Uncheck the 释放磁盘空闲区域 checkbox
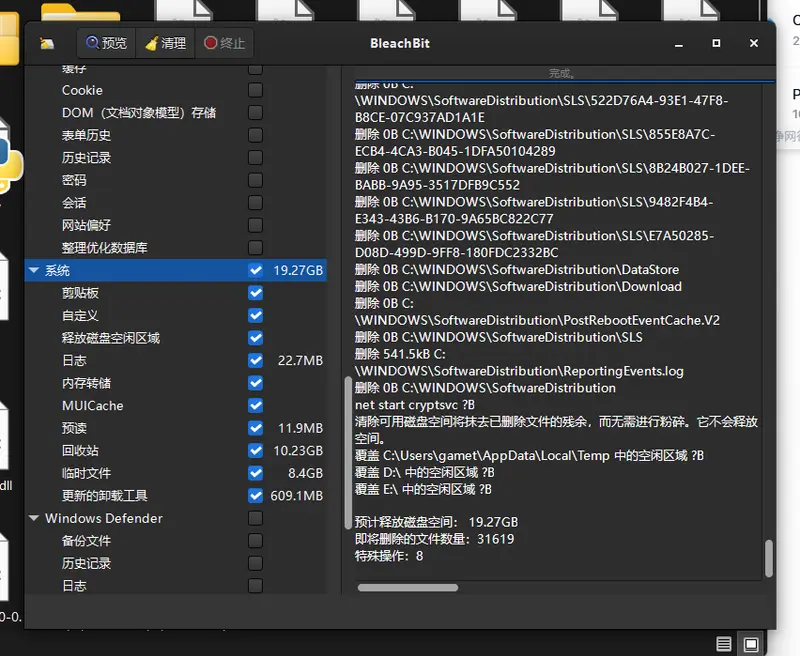The width and height of the screenshot is (800, 656). click(256, 338)
